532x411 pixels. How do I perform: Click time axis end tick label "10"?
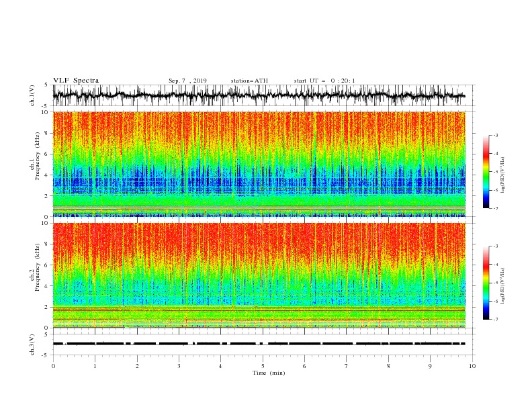pos(472,366)
